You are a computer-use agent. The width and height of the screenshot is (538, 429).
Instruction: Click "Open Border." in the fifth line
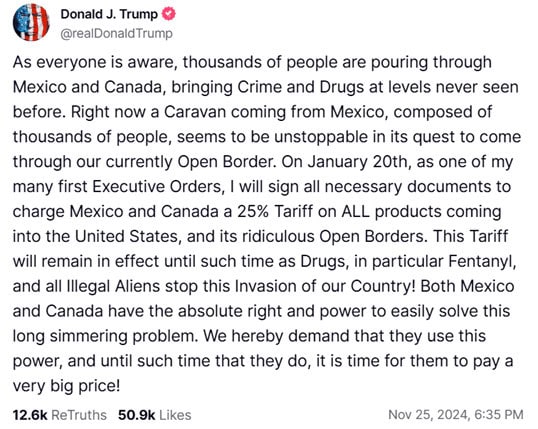[227, 162]
